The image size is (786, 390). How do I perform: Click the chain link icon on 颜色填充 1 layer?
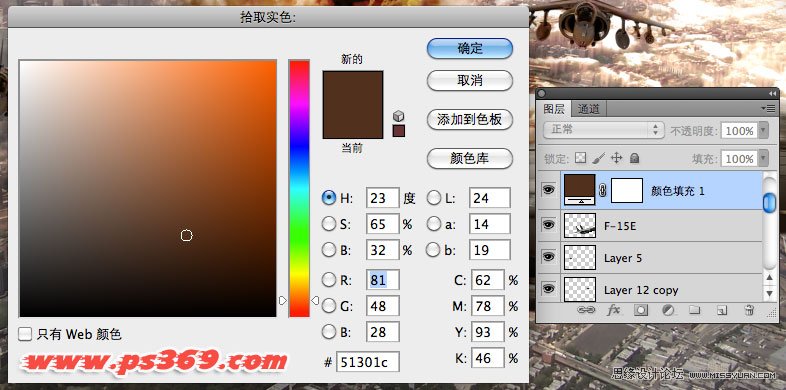pyautogui.click(x=603, y=190)
